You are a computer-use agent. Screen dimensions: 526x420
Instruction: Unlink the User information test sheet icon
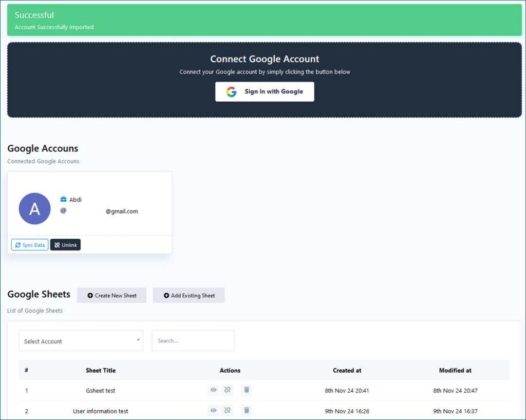coord(228,410)
